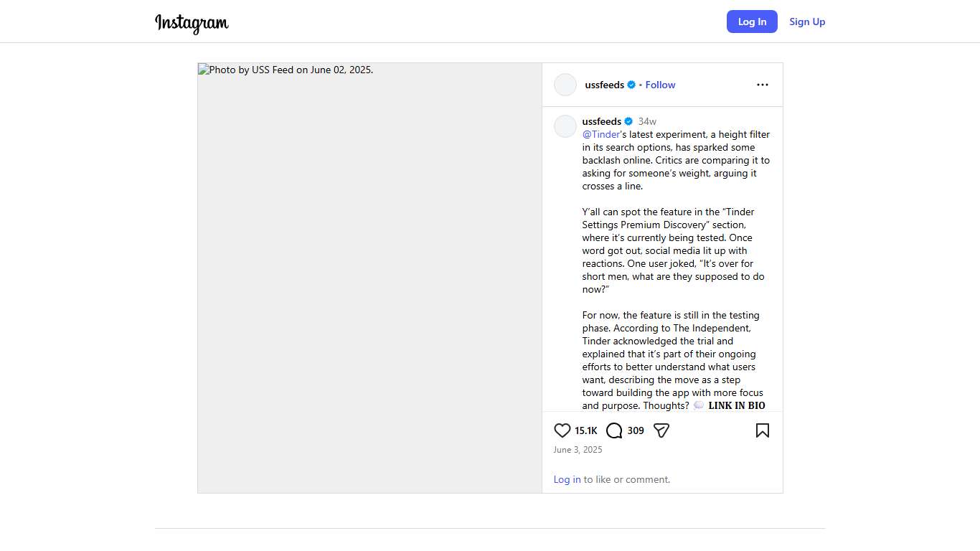Click the USS Feed photo placeholder
This screenshot has width=980, height=551.
(x=369, y=278)
